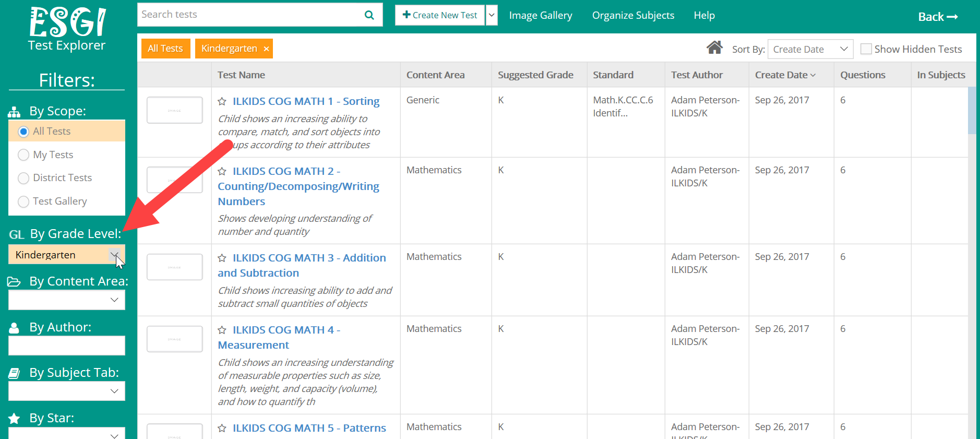This screenshot has height=439, width=980.
Task: Open the Sort By Create Date dropdown
Action: coord(810,49)
